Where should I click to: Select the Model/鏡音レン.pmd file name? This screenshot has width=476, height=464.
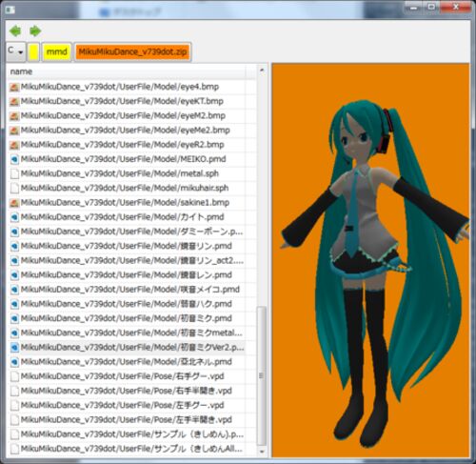[127, 274]
